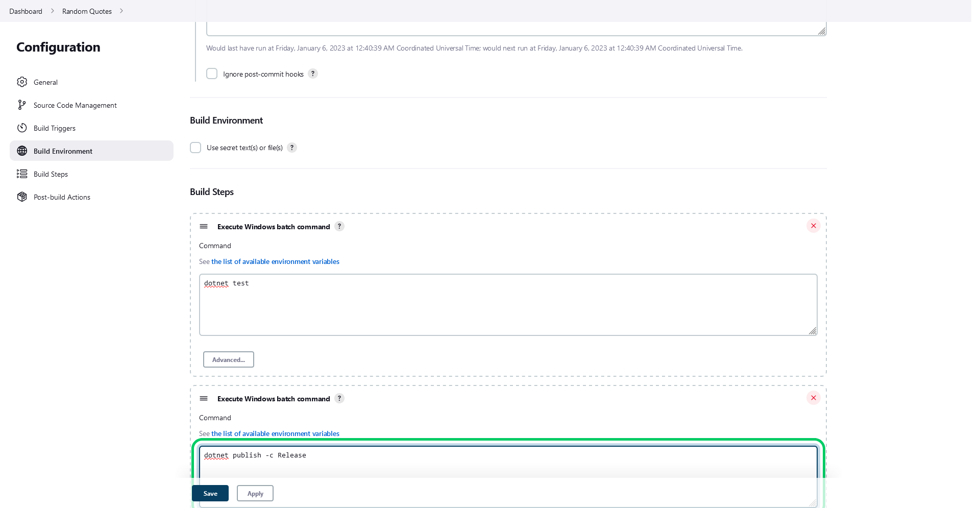Grab the drag handle of the dotnet test step

204,226
